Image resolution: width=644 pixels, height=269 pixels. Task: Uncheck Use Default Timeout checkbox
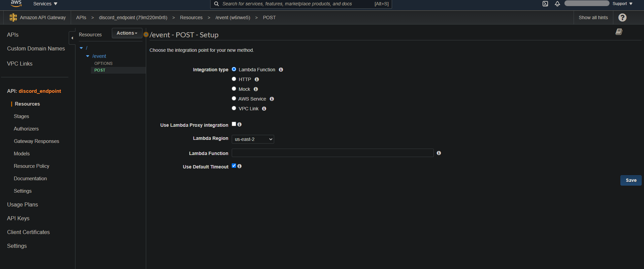[234, 166]
